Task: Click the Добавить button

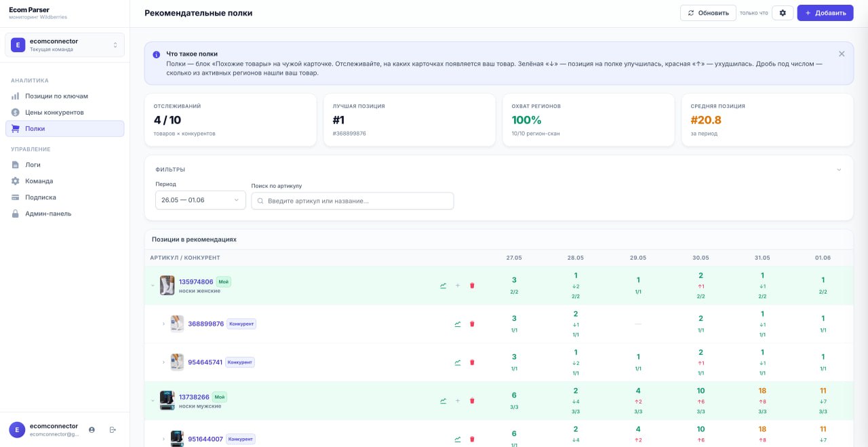Action: [x=825, y=13]
